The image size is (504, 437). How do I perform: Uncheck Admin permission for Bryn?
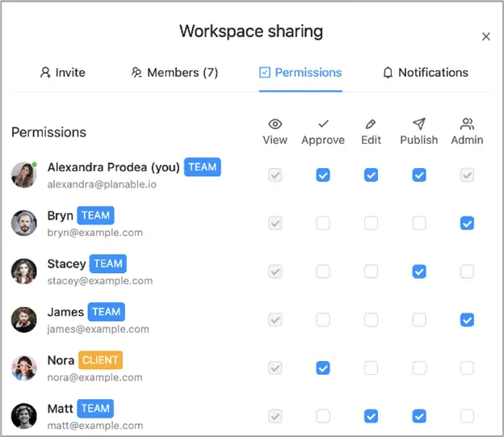(467, 223)
